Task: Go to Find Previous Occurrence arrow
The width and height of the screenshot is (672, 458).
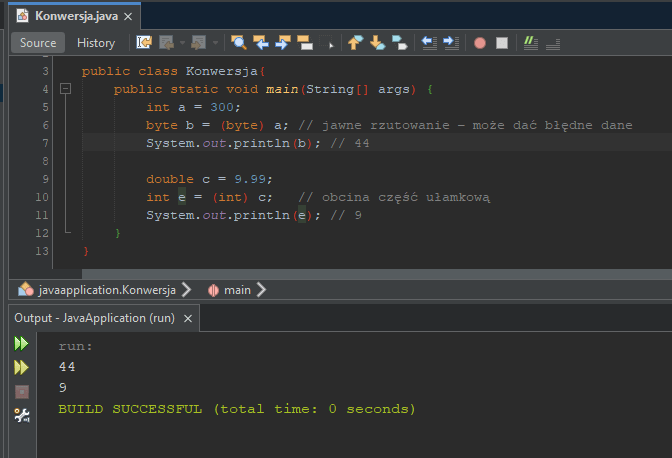Action: click(x=261, y=43)
